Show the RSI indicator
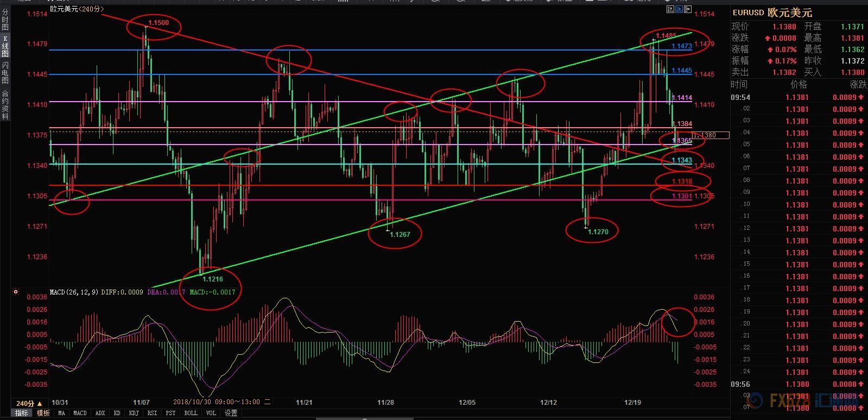The height and width of the screenshot is (420, 868). (x=152, y=413)
